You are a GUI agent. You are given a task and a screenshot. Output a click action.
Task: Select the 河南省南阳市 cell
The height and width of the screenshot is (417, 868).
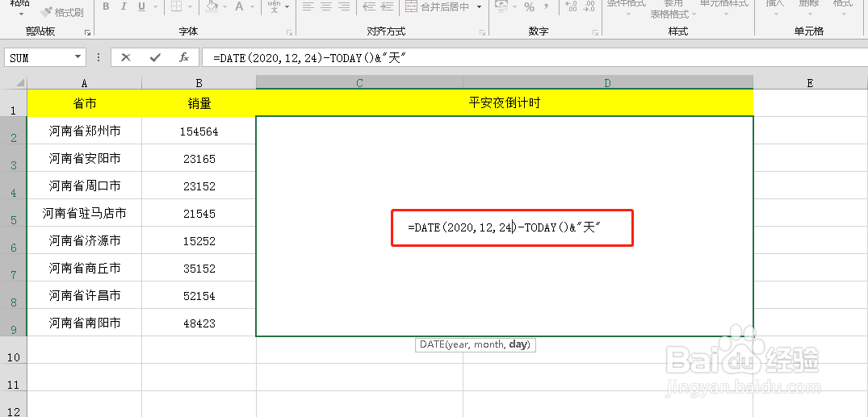pos(84,323)
